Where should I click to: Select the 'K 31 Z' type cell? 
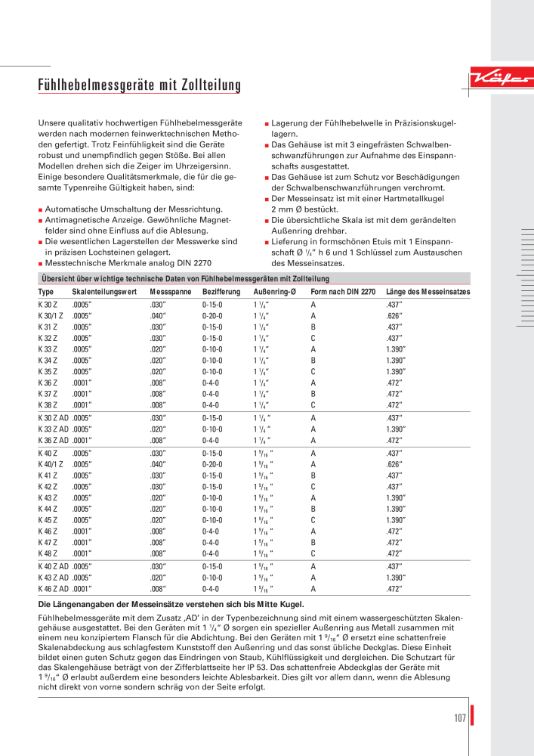pos(48,327)
